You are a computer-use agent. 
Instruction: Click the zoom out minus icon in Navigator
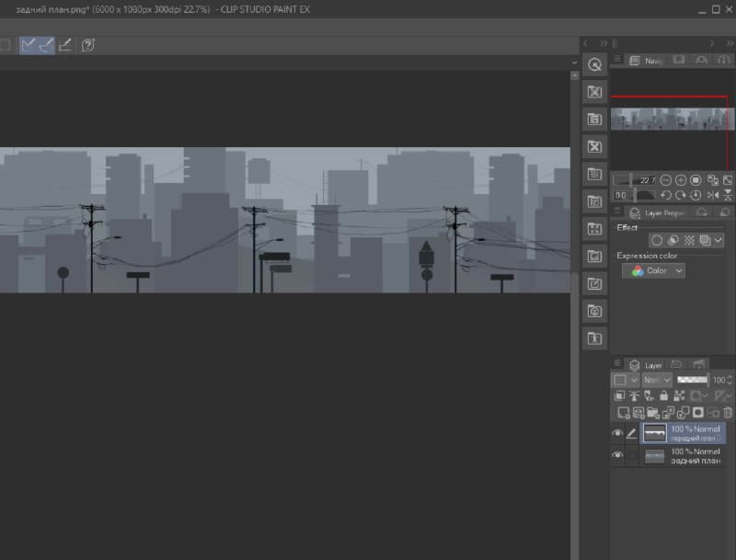[x=665, y=180]
